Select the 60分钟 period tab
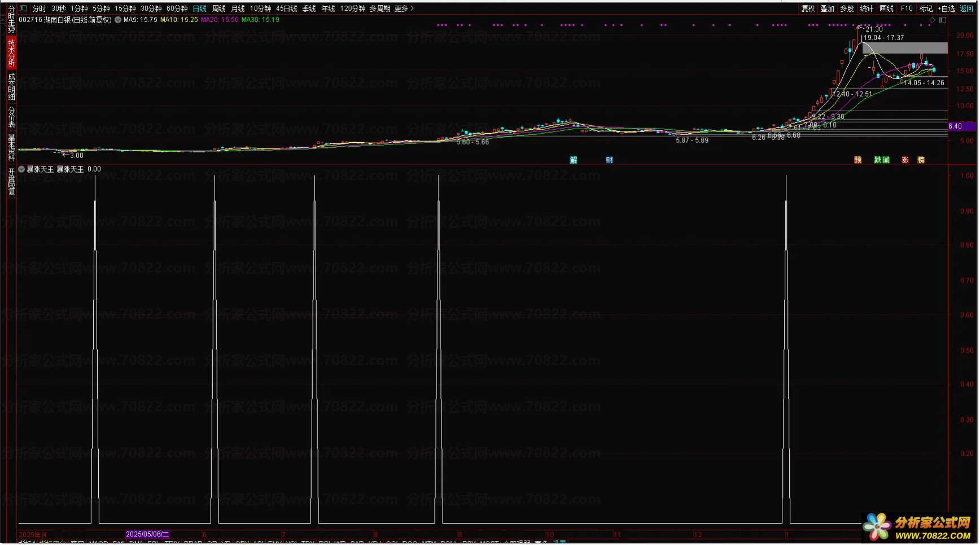The width and height of the screenshot is (980, 545). click(177, 8)
